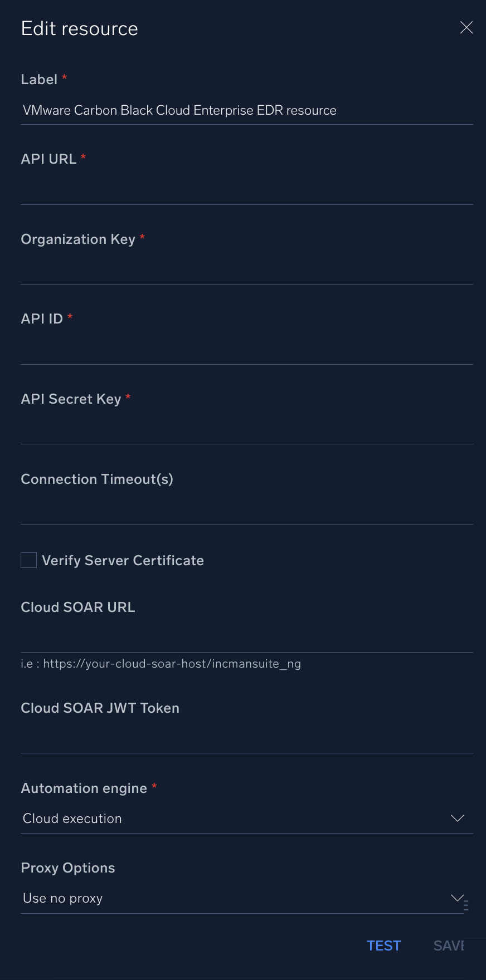Image resolution: width=486 pixels, height=980 pixels.
Task: Click the Cloud SOAR URL input field
Action: coord(246,638)
